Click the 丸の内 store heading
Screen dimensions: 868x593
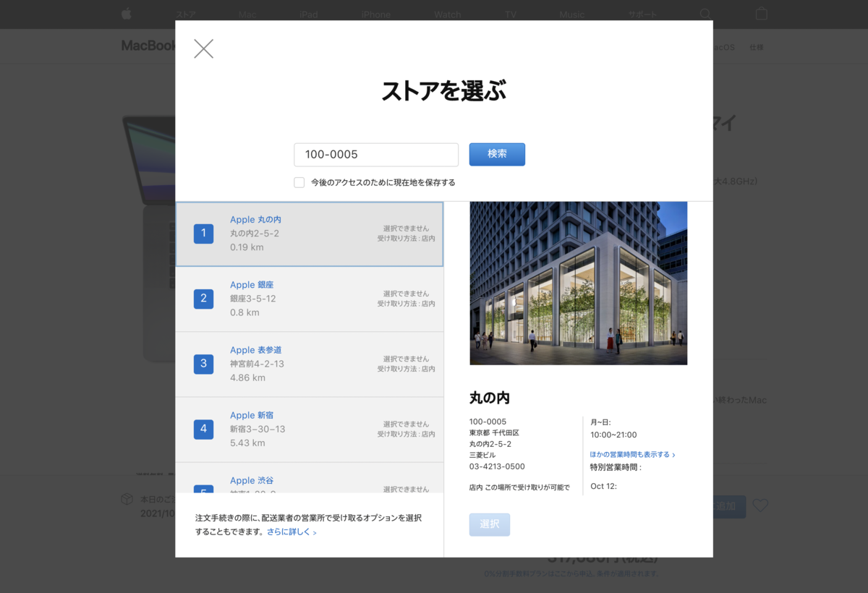click(x=490, y=397)
